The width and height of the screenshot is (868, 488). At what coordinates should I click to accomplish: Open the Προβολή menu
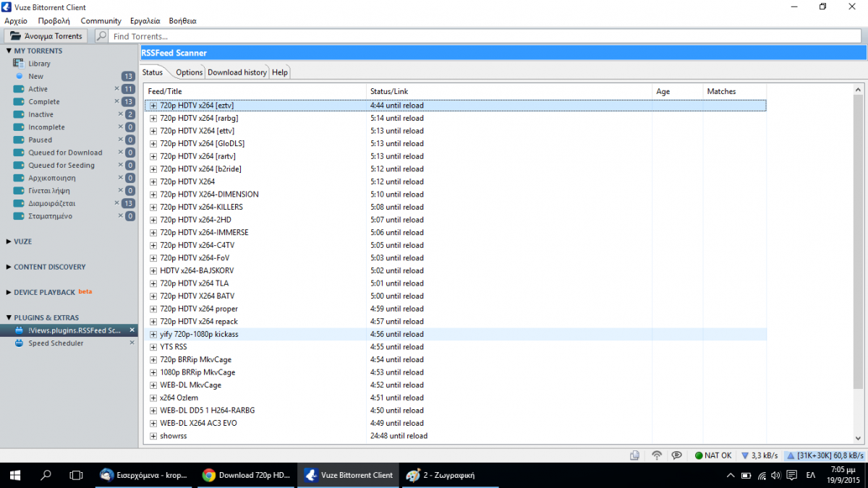(54, 21)
